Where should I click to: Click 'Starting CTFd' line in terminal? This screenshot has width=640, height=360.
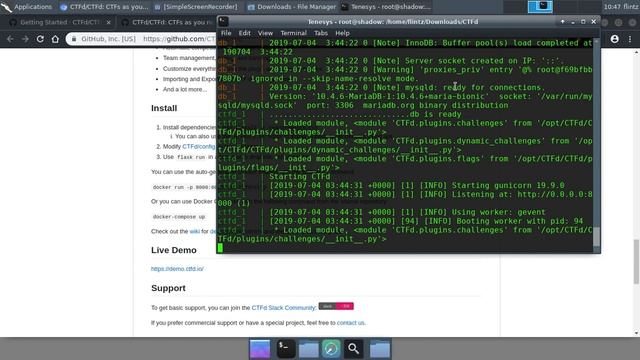coord(300,177)
